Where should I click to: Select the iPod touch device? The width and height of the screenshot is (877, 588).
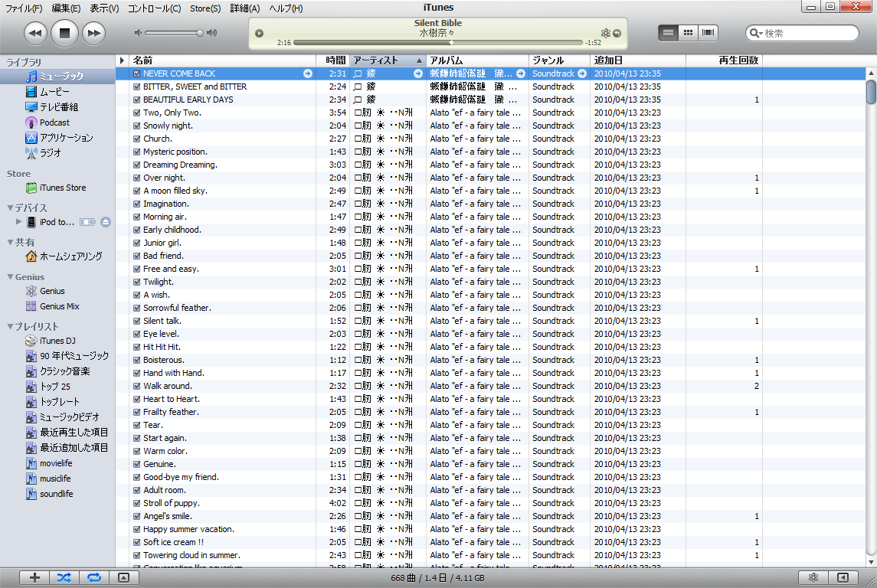point(57,222)
